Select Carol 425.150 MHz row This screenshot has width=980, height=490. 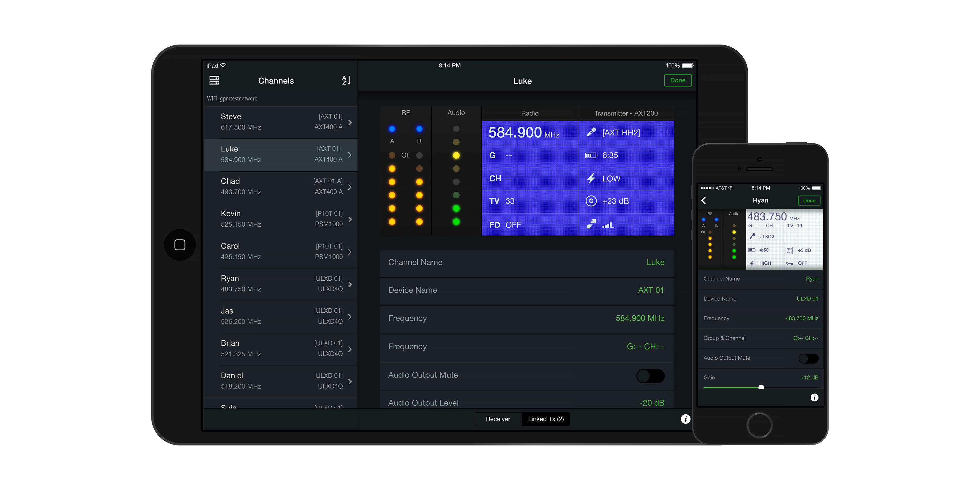click(x=281, y=252)
